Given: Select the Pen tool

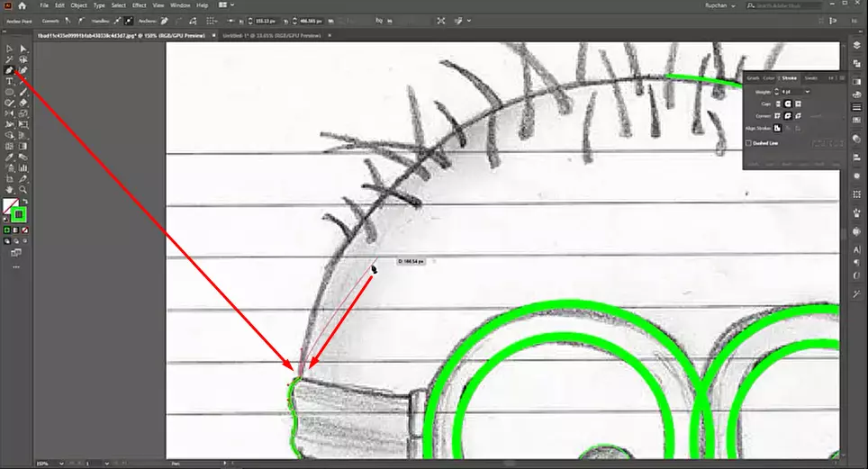Looking at the screenshot, I should (x=9, y=70).
